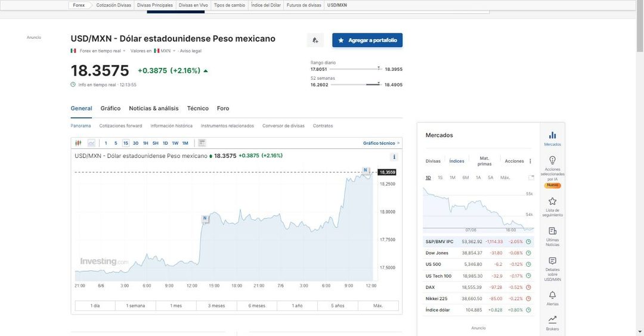
Task: Select the 1M chart interval in toolbar
Action: click(185, 143)
